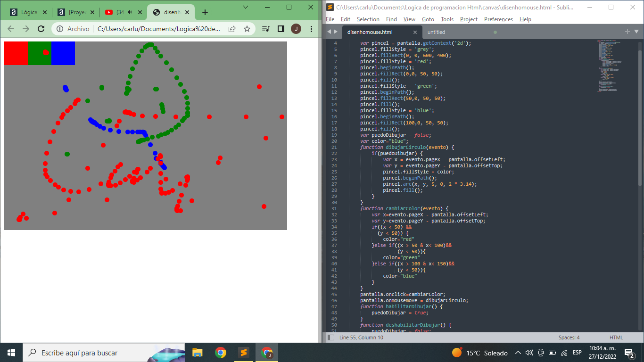Open the Project menu in Sublime
The width and height of the screenshot is (644, 362).
tap(469, 19)
